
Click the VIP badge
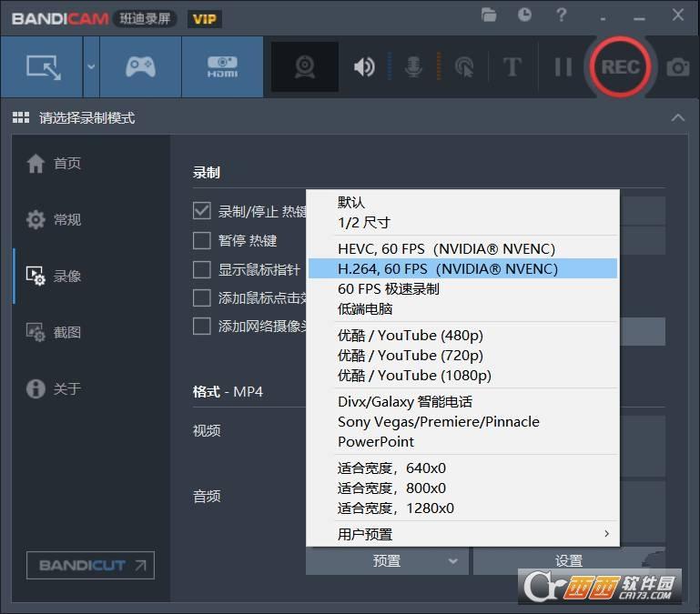205,19
